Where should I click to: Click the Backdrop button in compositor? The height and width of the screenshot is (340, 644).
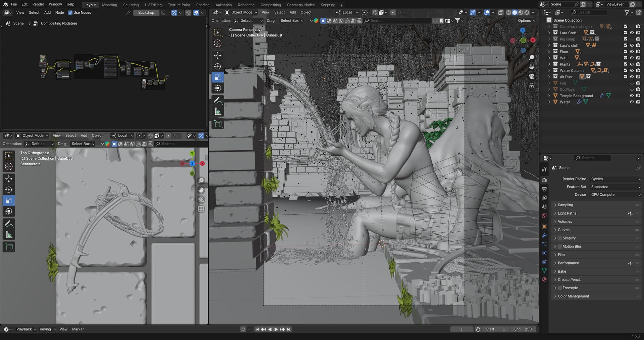[146, 13]
